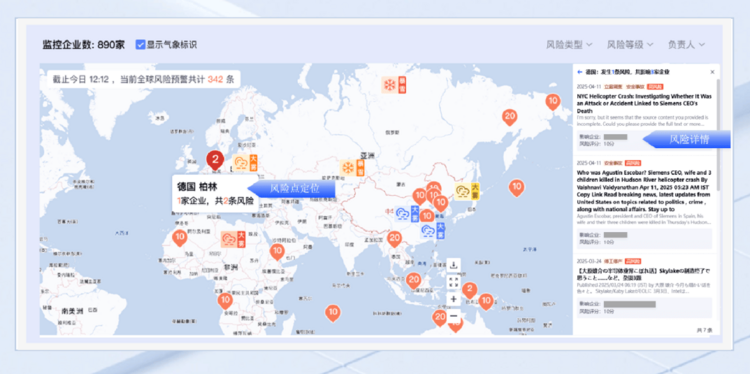The image size is (750, 374).
Task: Expand the 风险等级 filter dropdown
Action: (630, 44)
